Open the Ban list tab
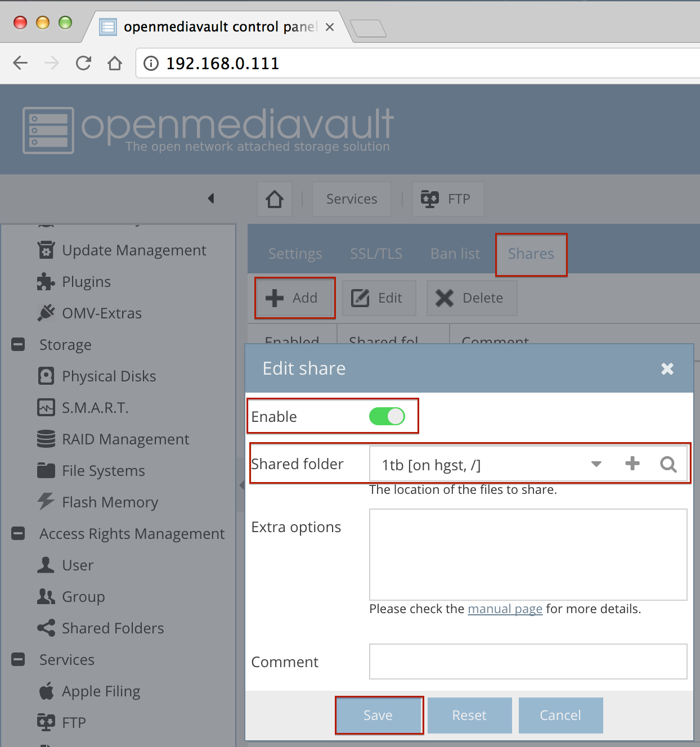The height and width of the screenshot is (747, 700). pyautogui.click(x=455, y=254)
